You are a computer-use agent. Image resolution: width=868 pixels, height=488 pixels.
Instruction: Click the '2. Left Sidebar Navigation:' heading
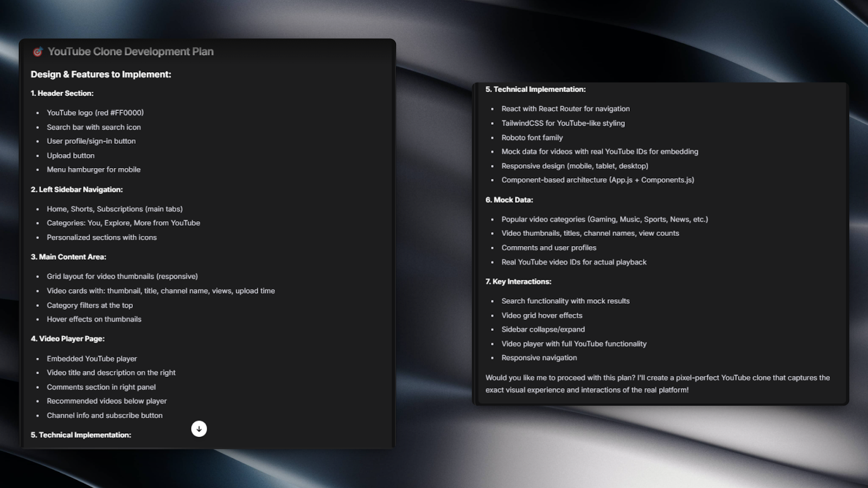pyautogui.click(x=76, y=189)
